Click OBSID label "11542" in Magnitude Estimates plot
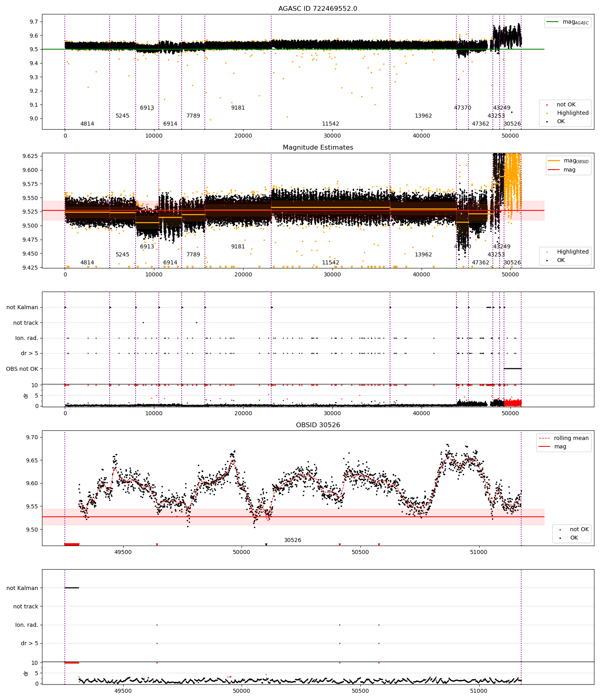 [x=331, y=263]
